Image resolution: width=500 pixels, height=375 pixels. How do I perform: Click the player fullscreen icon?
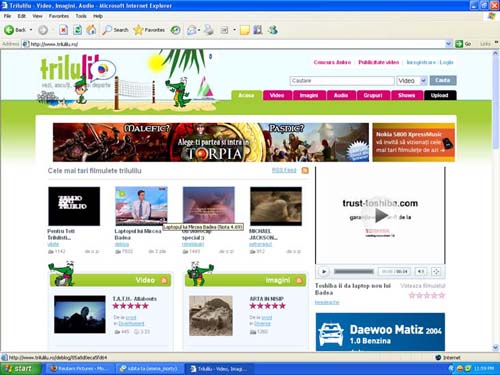click(436, 271)
